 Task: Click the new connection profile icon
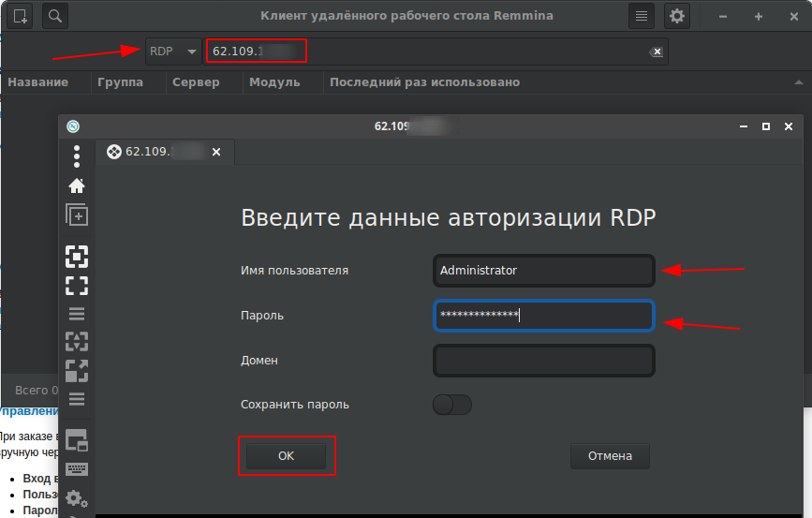[x=21, y=16]
